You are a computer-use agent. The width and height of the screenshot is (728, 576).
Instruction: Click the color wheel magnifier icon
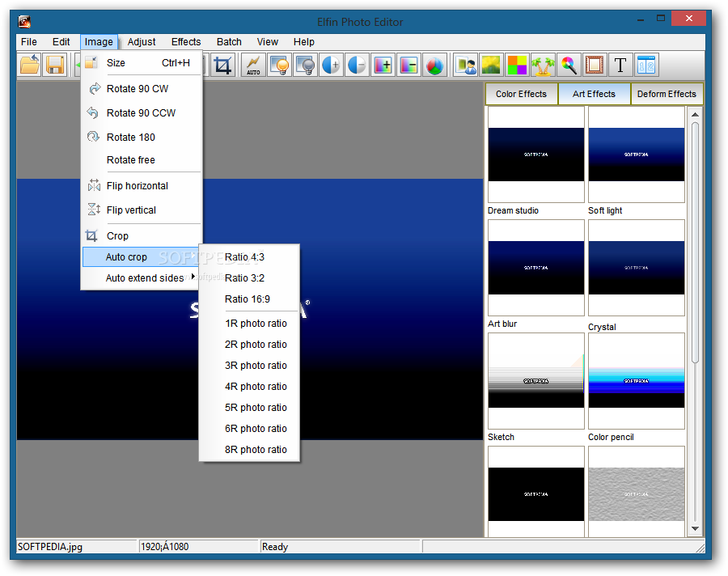tap(569, 65)
